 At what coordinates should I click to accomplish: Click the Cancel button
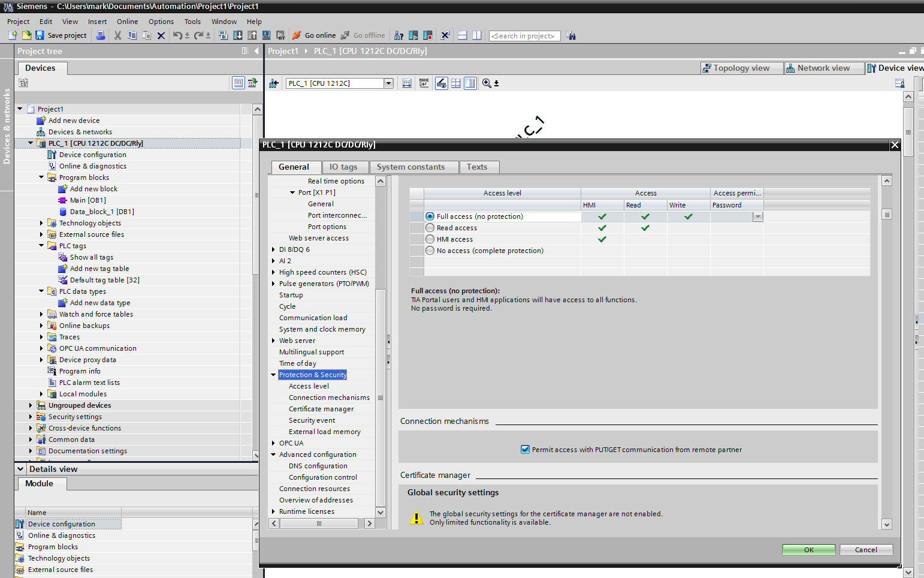point(866,550)
